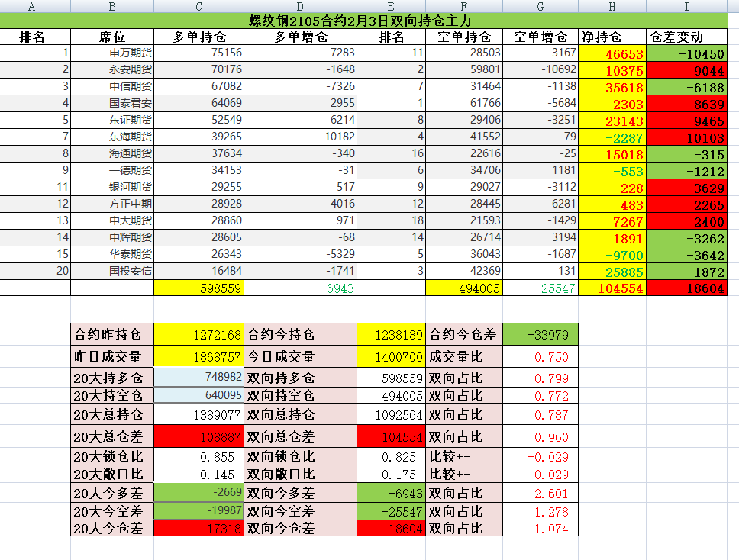Select long change value 10182
The image size is (739, 560).
click(300, 137)
